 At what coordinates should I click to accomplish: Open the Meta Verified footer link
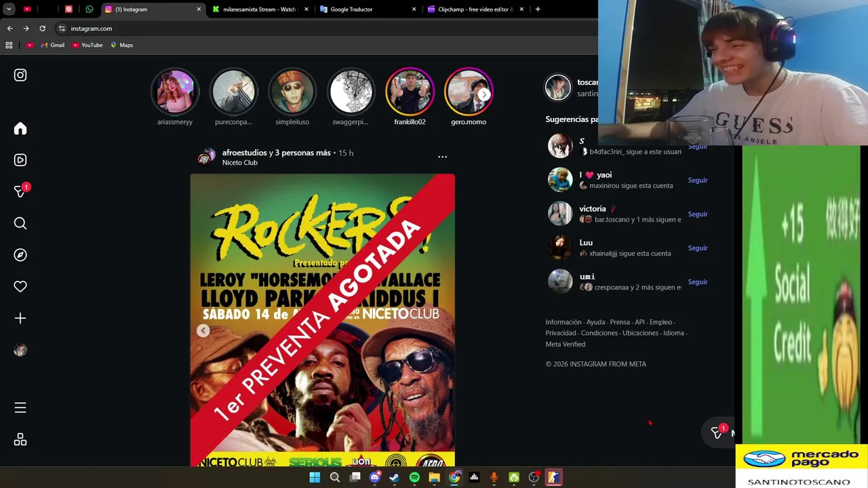(566, 344)
